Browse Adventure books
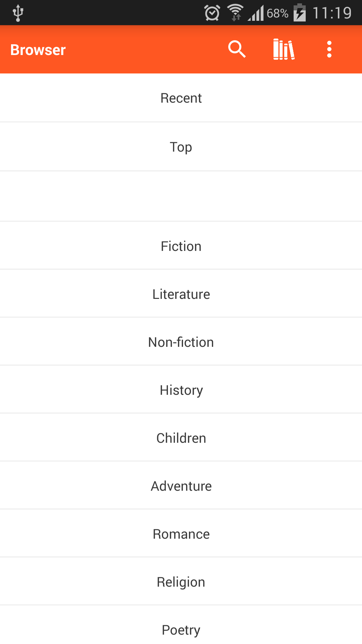Screen dimensions: 362x644 (181, 486)
